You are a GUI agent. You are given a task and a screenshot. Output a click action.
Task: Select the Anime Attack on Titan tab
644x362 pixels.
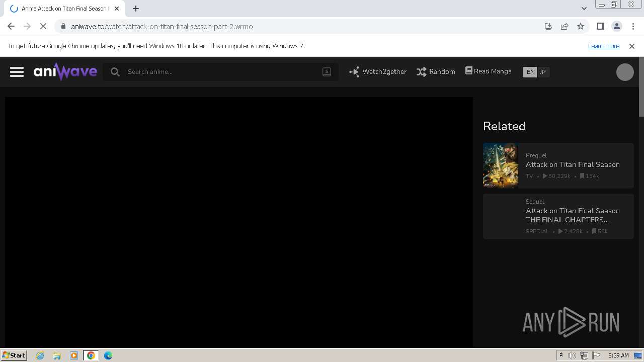(64, 9)
